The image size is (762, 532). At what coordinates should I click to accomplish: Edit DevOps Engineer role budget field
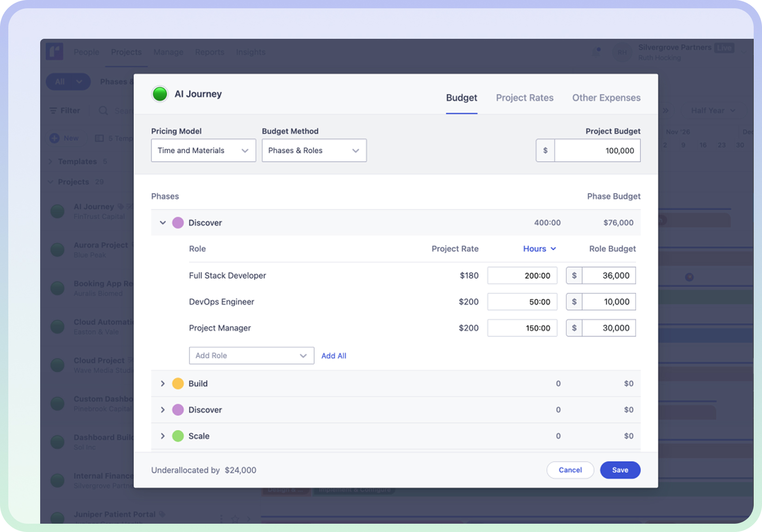(609, 302)
